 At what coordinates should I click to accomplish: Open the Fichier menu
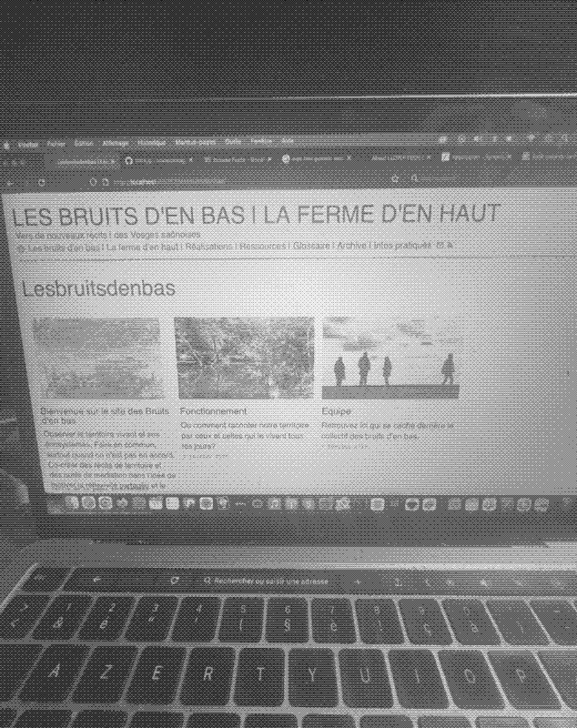(56, 145)
